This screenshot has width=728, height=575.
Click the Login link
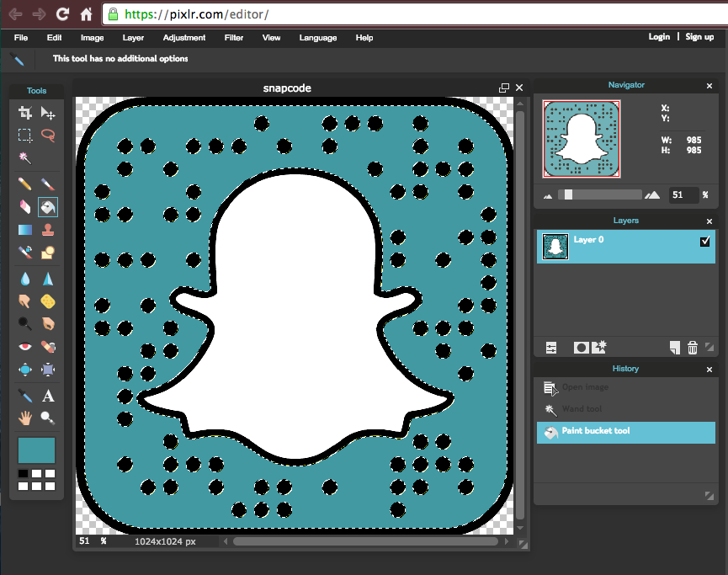659,37
